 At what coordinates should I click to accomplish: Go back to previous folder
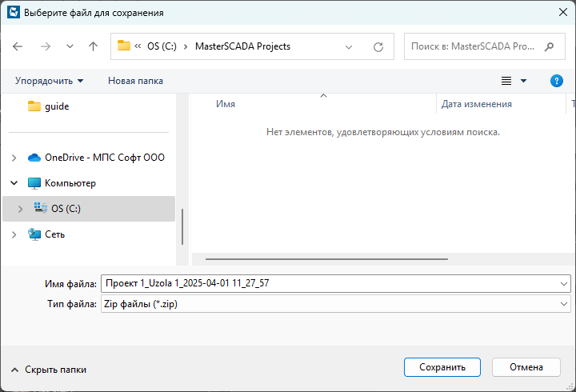pyautogui.click(x=18, y=46)
